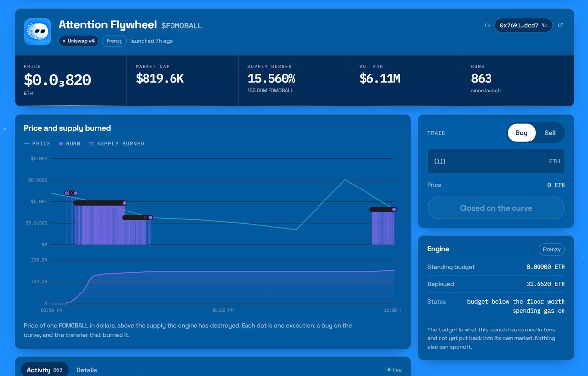588x376 pixels.
Task: Click the Frenzy badge in the Engine panel
Action: coord(551,249)
